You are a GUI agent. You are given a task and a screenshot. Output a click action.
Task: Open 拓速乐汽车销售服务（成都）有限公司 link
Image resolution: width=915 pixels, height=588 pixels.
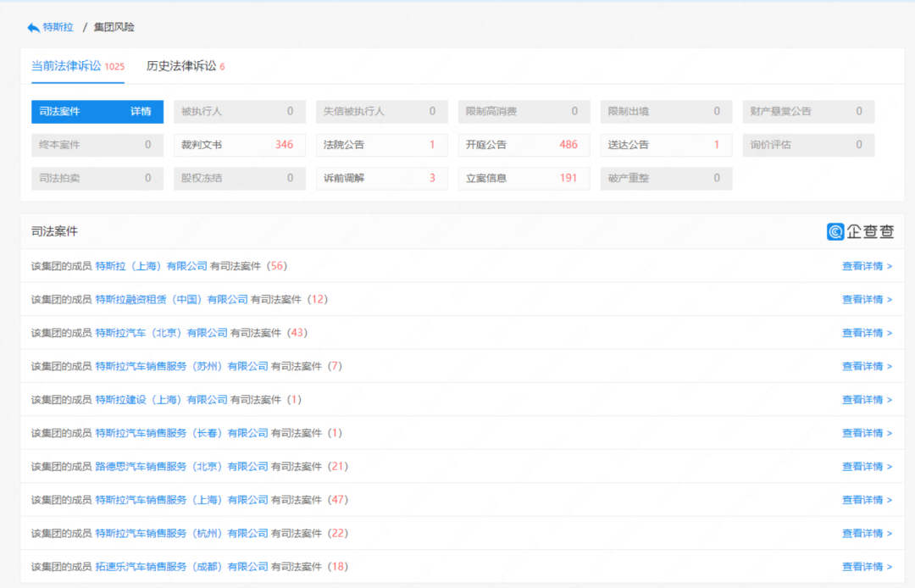(181, 567)
